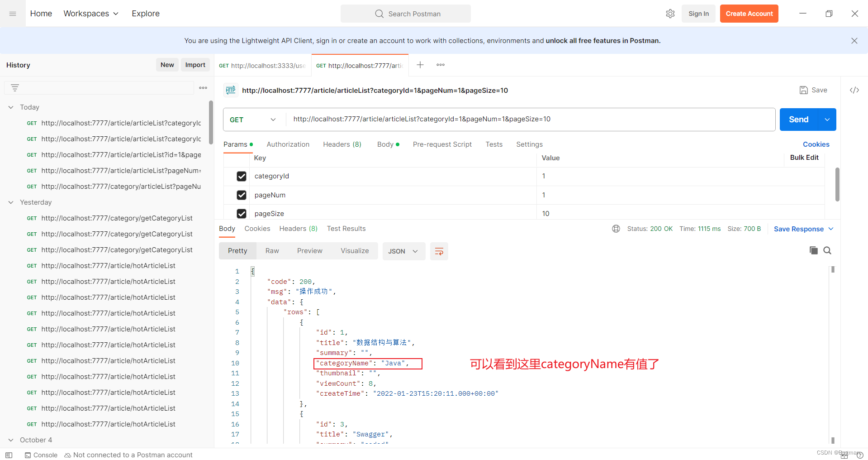This screenshot has width=868, height=460.
Task: View the Raw response
Action: coord(272,251)
